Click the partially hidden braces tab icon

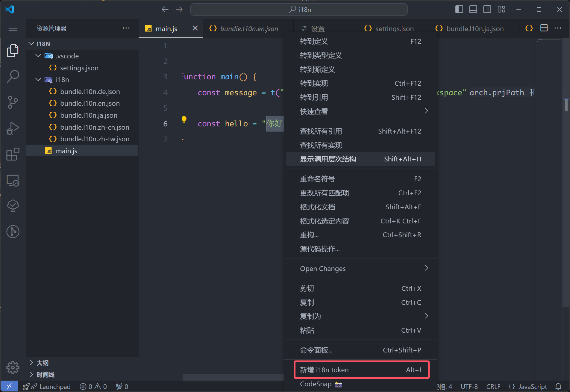click(529, 28)
